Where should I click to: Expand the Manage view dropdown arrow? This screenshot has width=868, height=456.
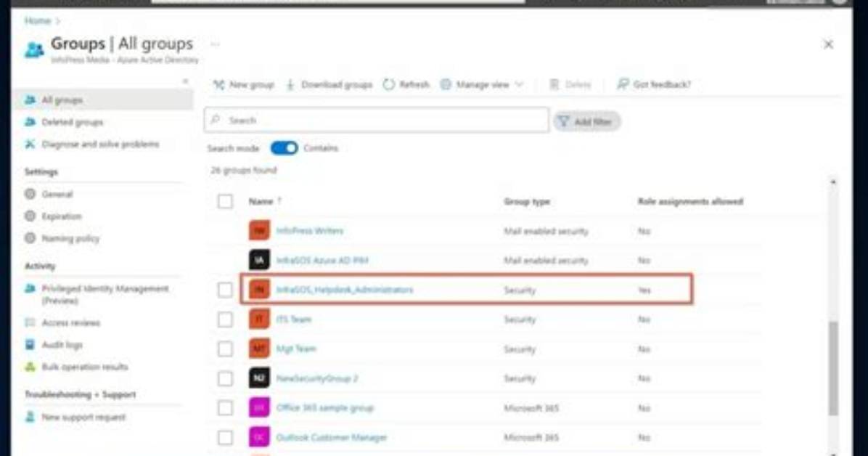click(519, 84)
